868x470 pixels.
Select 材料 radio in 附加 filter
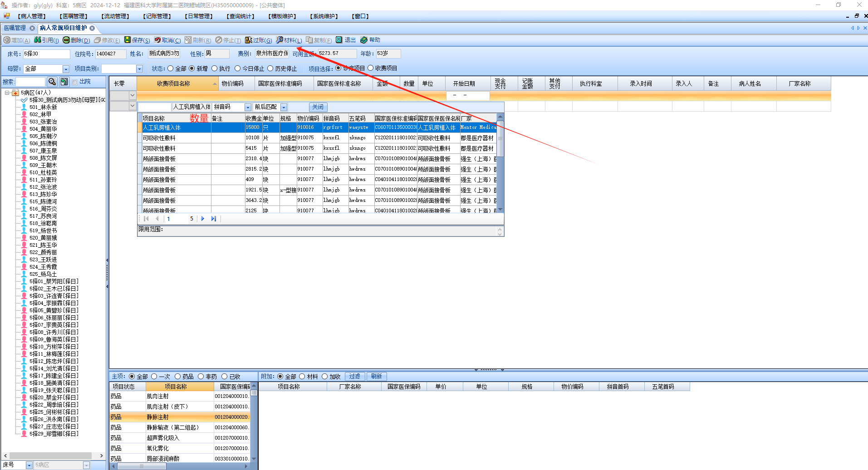click(302, 377)
